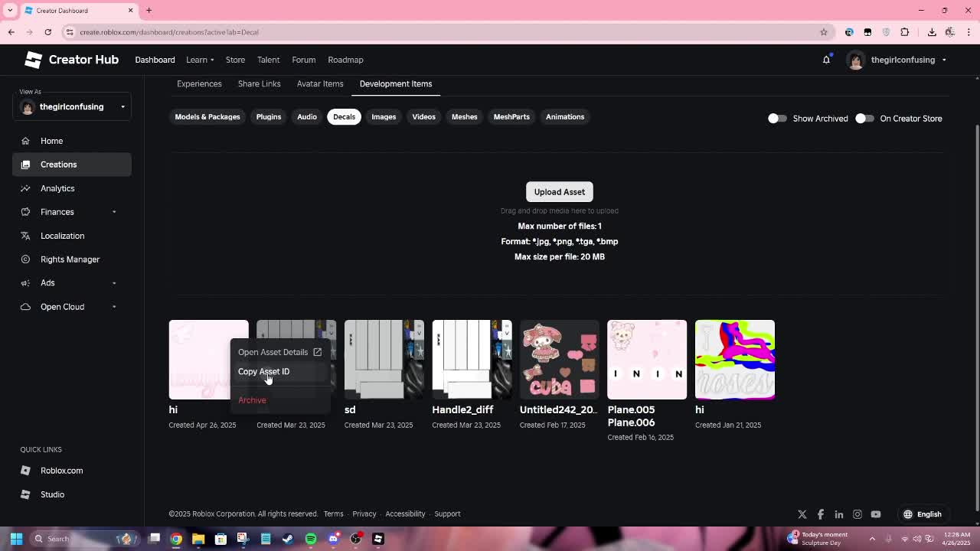
Task: Open the Localization section in the sidebar
Action: [62, 236]
